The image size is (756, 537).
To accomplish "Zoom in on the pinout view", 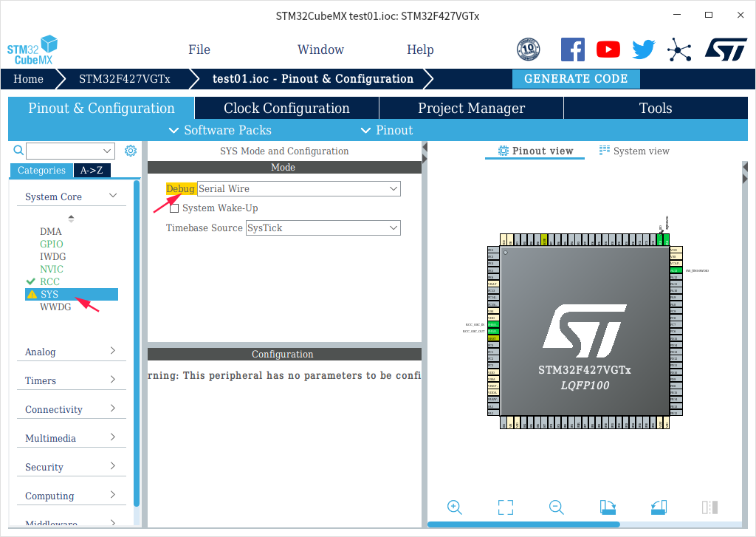I will [454, 507].
